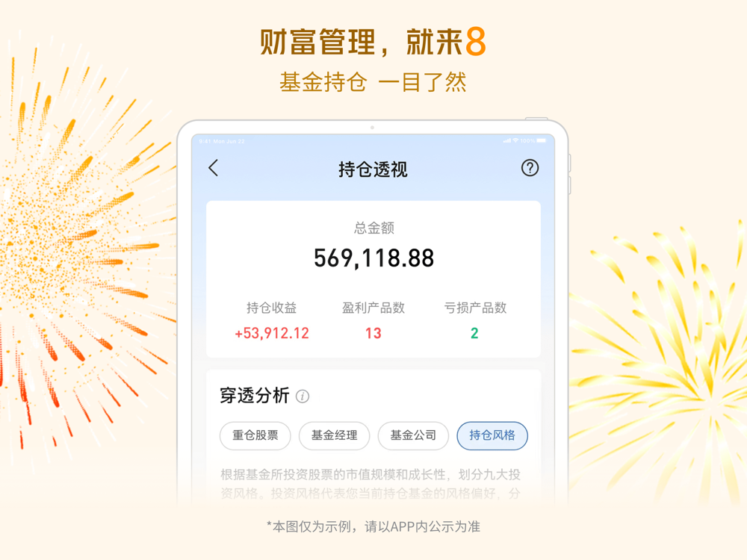Click the 总金额 label
747x560 pixels.
click(374, 228)
